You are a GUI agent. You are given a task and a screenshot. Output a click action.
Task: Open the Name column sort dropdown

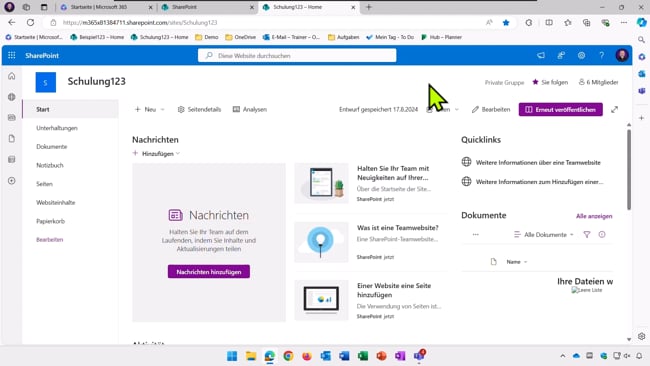517,262
